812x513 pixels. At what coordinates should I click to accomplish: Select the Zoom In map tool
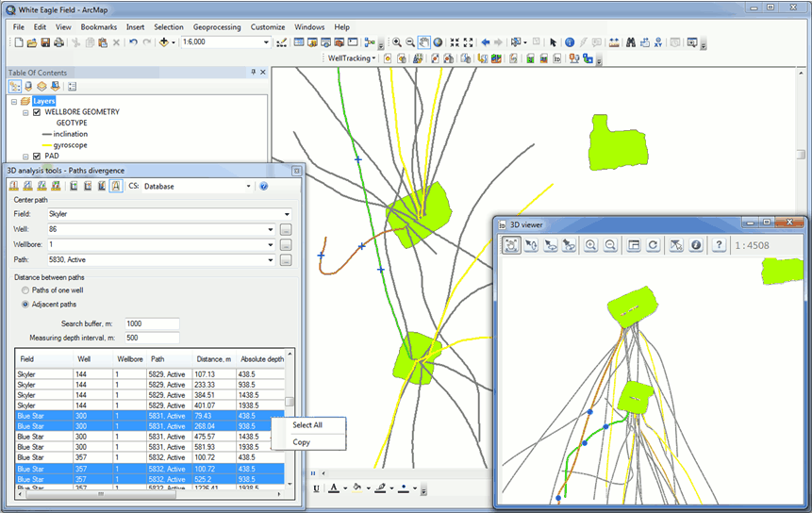click(397, 42)
